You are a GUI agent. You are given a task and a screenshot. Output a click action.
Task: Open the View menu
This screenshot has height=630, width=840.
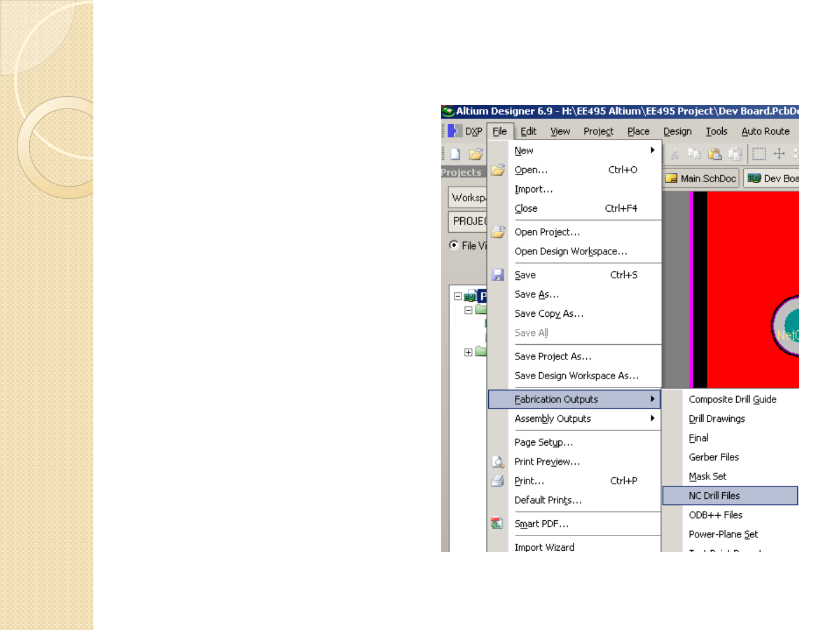pyautogui.click(x=560, y=131)
